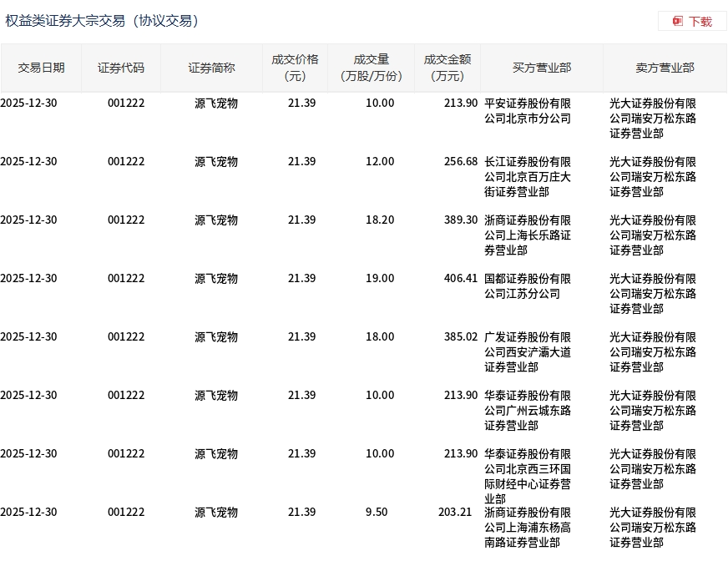Click 001222 in the 406.41 row

pyautogui.click(x=126, y=279)
